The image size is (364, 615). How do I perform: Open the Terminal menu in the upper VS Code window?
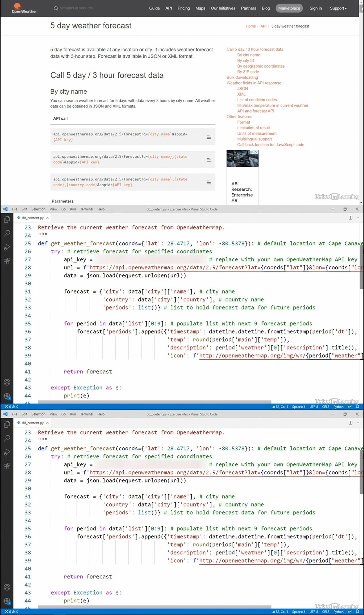[86, 209]
